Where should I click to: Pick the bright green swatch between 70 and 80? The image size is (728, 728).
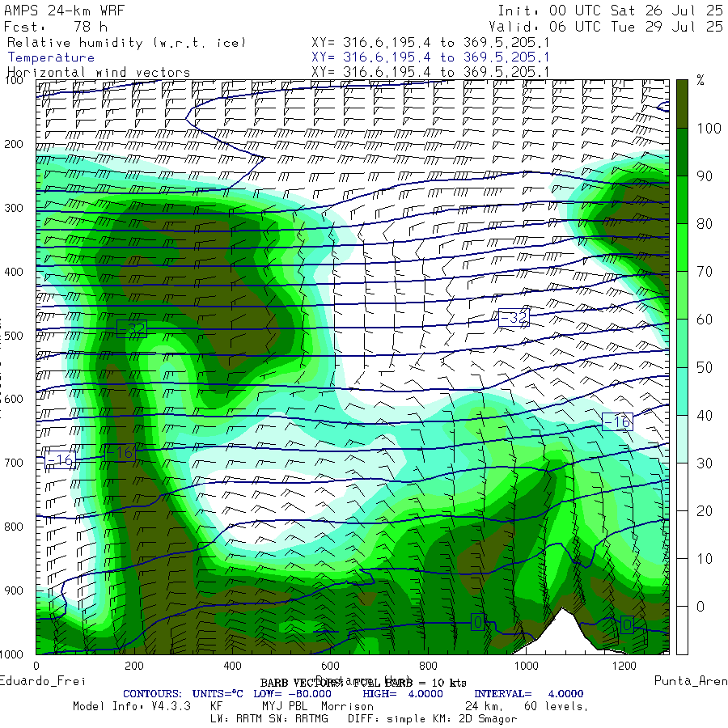682,248
